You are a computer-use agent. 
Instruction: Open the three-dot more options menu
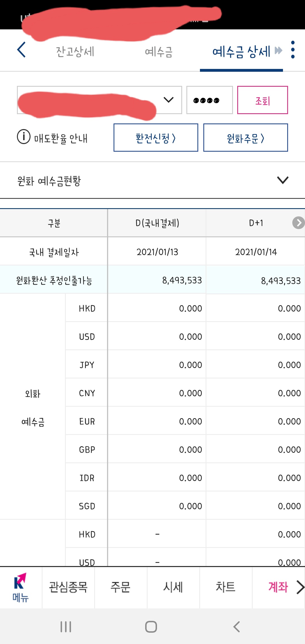coord(293,50)
